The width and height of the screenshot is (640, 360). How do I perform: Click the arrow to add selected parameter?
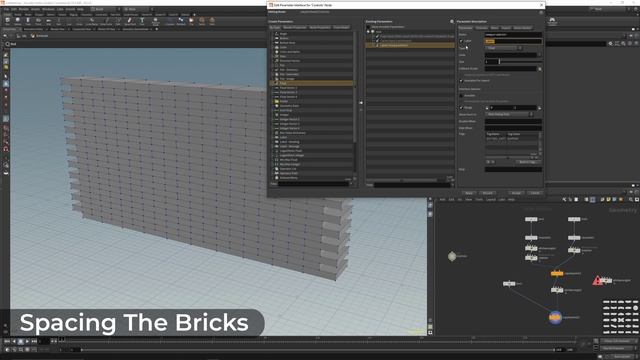pos(360,102)
